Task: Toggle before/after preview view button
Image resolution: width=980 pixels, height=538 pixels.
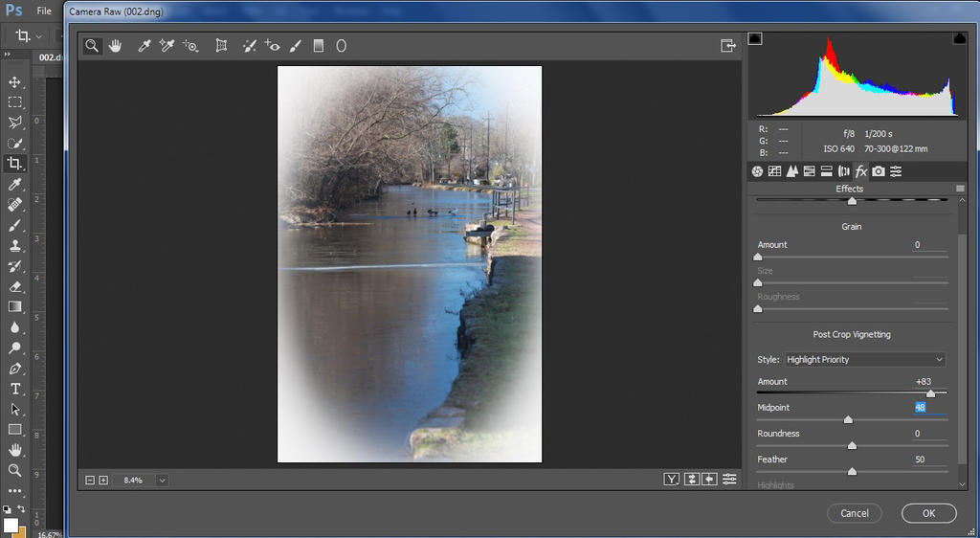Action: pos(672,480)
